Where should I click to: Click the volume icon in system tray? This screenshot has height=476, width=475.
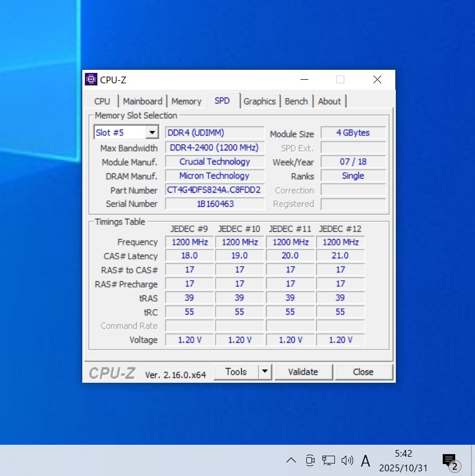(x=347, y=460)
